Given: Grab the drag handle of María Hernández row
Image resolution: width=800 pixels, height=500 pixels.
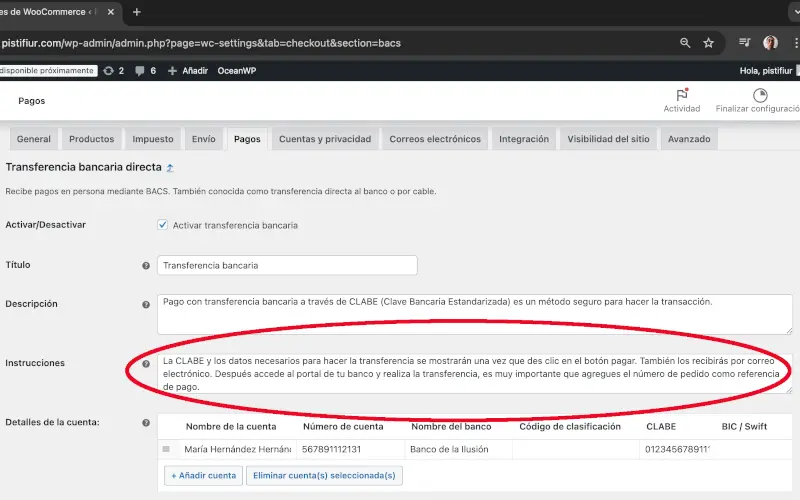Looking at the screenshot, I should pyautogui.click(x=167, y=450).
